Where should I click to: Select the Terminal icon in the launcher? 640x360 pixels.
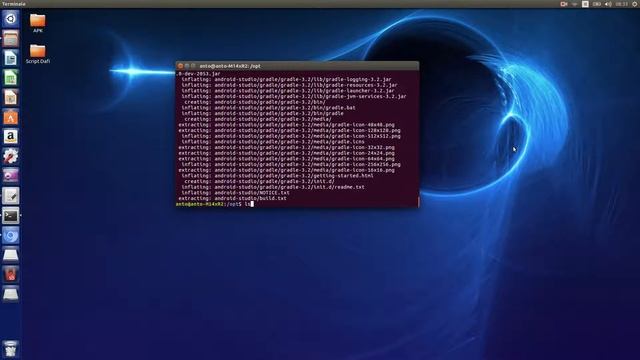tap(11, 216)
